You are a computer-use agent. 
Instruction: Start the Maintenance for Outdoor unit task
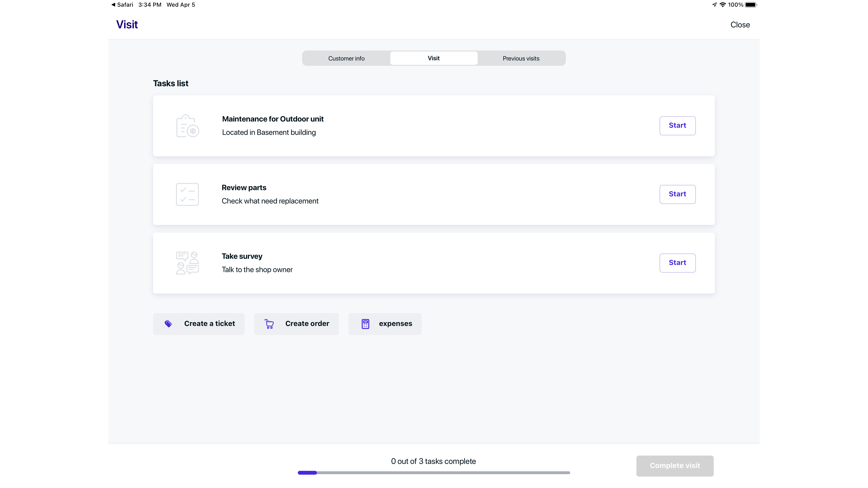pyautogui.click(x=677, y=126)
